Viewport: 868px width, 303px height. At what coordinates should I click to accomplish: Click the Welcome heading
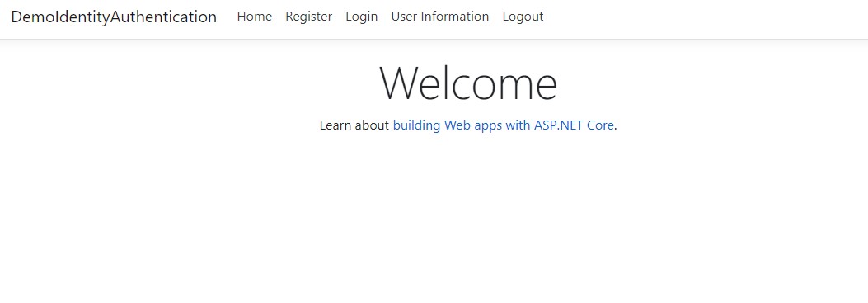click(x=467, y=83)
